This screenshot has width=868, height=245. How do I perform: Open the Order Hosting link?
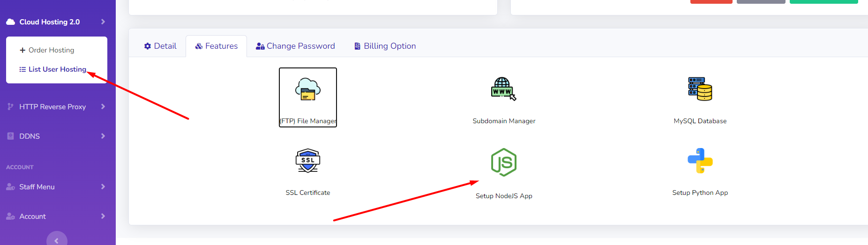point(47,50)
